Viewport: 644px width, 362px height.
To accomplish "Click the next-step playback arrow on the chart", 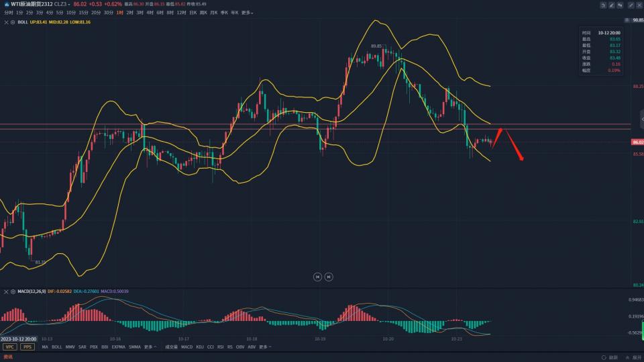I will click(329, 277).
